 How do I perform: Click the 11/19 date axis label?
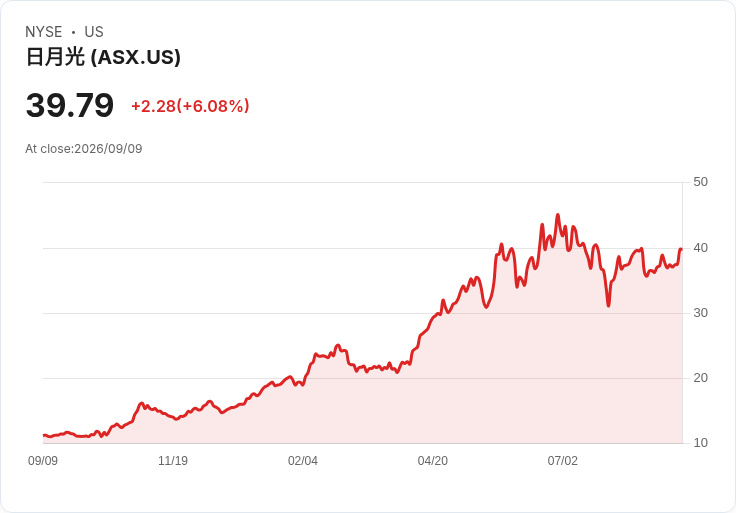tap(173, 460)
